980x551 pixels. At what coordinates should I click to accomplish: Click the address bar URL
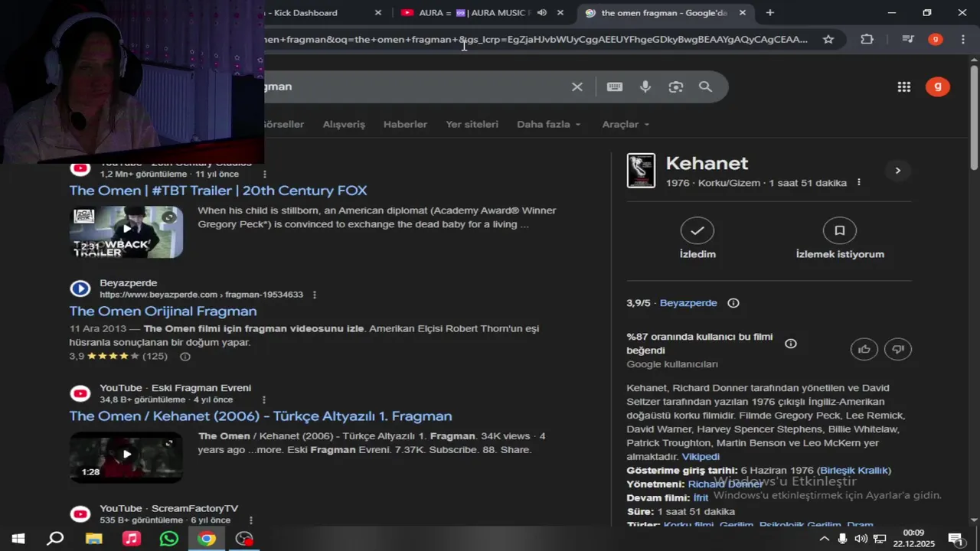click(x=536, y=39)
